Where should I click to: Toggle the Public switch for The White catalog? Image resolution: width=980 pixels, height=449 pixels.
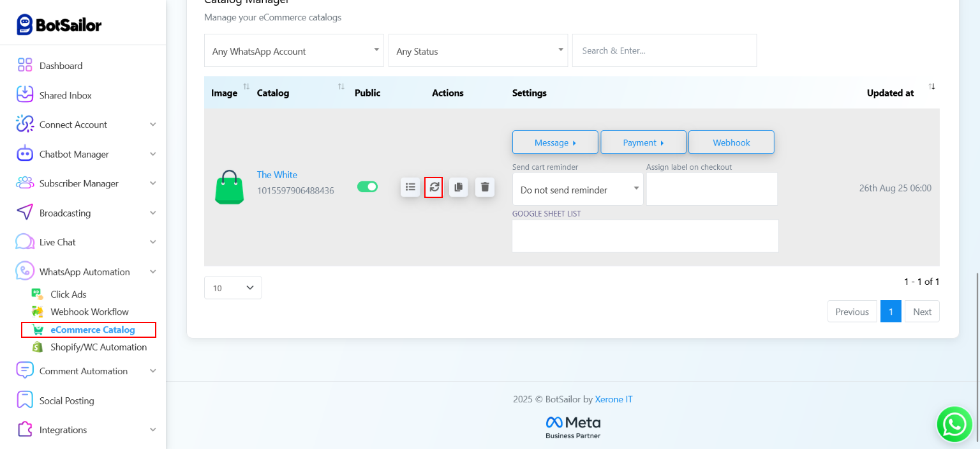(367, 185)
